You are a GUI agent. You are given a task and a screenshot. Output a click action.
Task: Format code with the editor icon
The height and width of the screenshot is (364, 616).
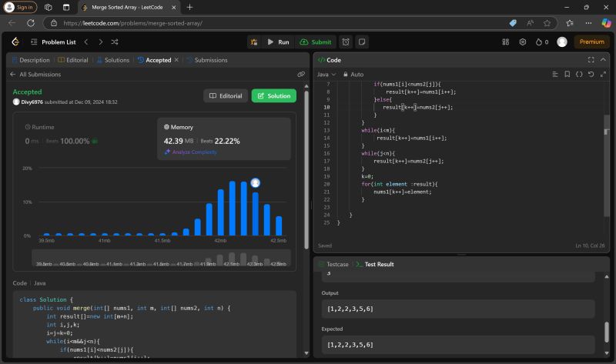click(555, 74)
